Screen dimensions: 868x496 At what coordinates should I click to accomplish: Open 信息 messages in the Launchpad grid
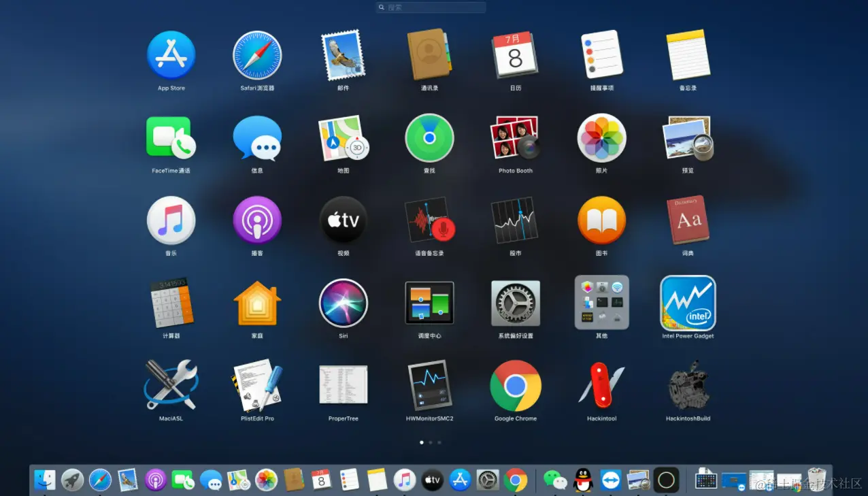[x=257, y=138]
